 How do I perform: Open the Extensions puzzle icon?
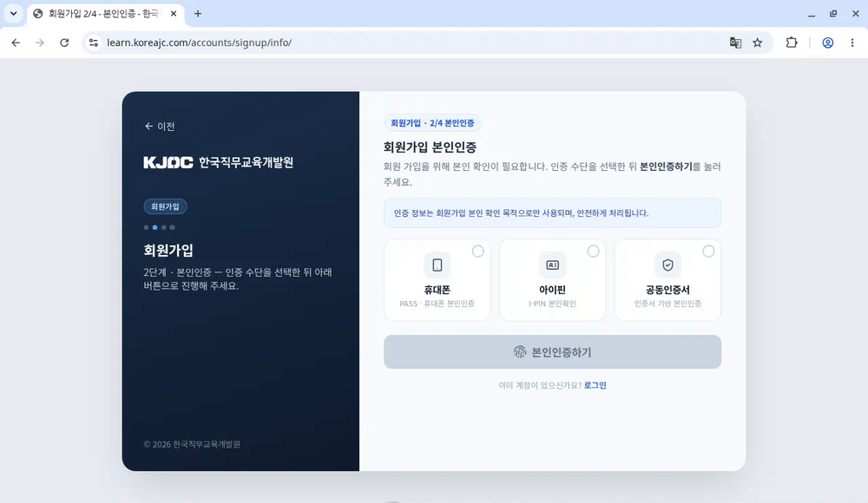click(792, 42)
